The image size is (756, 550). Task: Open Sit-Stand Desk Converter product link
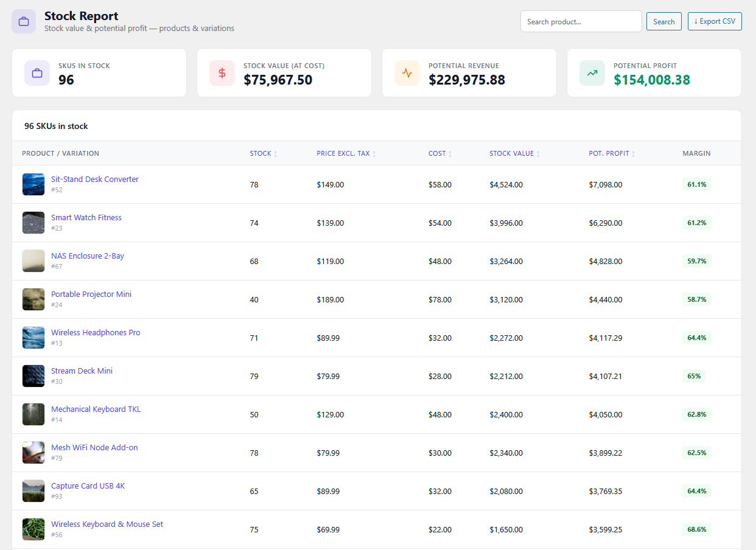tap(95, 179)
